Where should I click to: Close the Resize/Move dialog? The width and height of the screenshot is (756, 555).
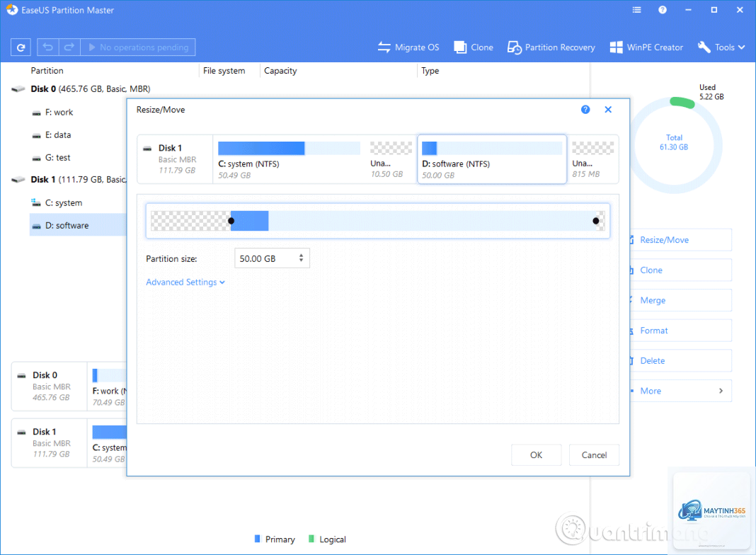click(x=608, y=110)
